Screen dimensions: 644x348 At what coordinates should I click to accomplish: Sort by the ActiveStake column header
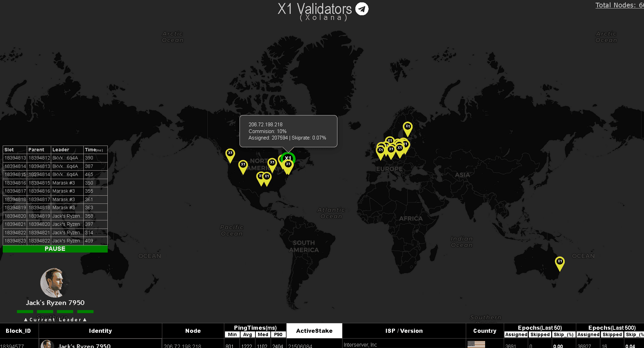314,331
